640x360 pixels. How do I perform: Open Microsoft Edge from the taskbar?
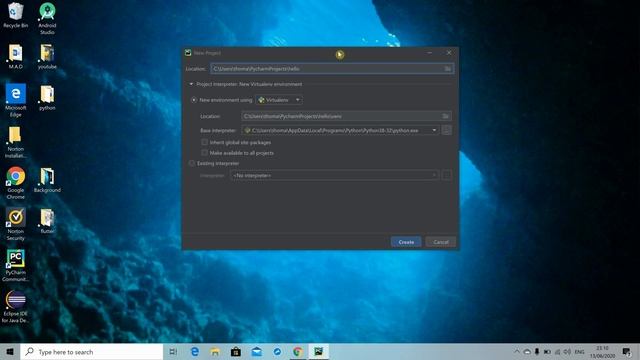tap(195, 351)
